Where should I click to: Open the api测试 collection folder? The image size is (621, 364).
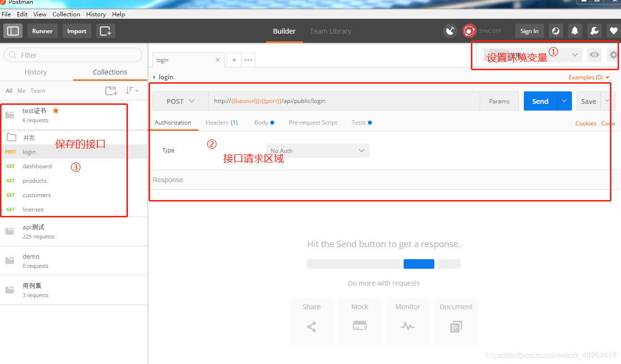tap(74, 231)
